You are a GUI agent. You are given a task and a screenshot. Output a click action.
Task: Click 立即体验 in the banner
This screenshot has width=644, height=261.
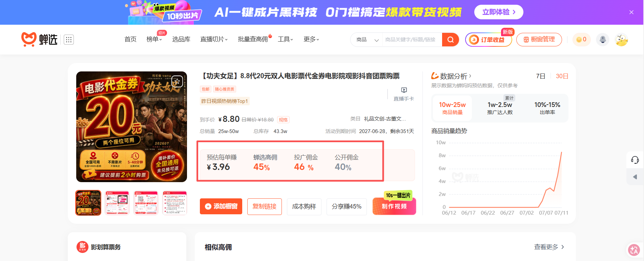click(x=499, y=12)
